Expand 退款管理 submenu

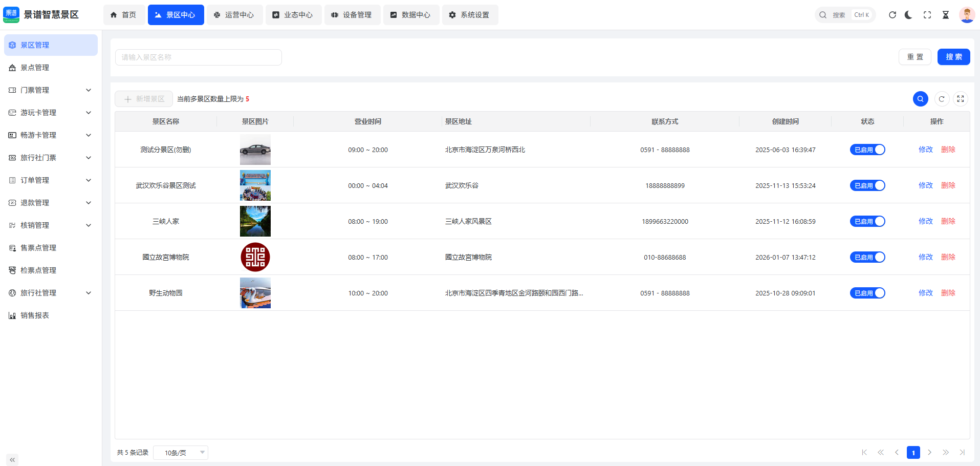[x=51, y=203]
